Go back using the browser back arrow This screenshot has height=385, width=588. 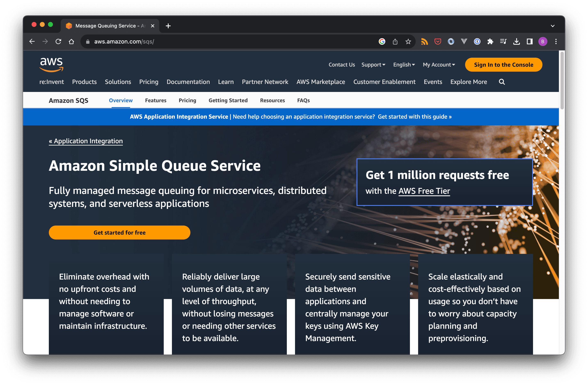(x=32, y=41)
